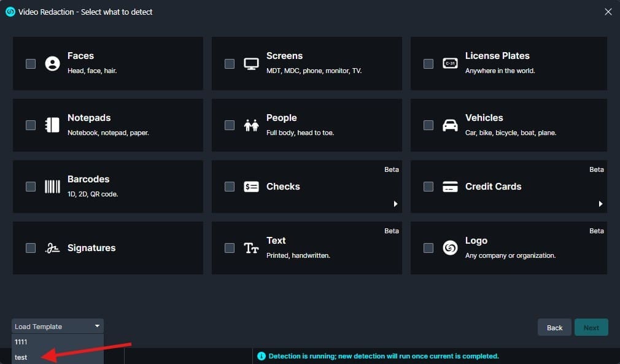This screenshot has height=364, width=620.
Task: Close the Video Redaction dialog
Action: click(608, 12)
